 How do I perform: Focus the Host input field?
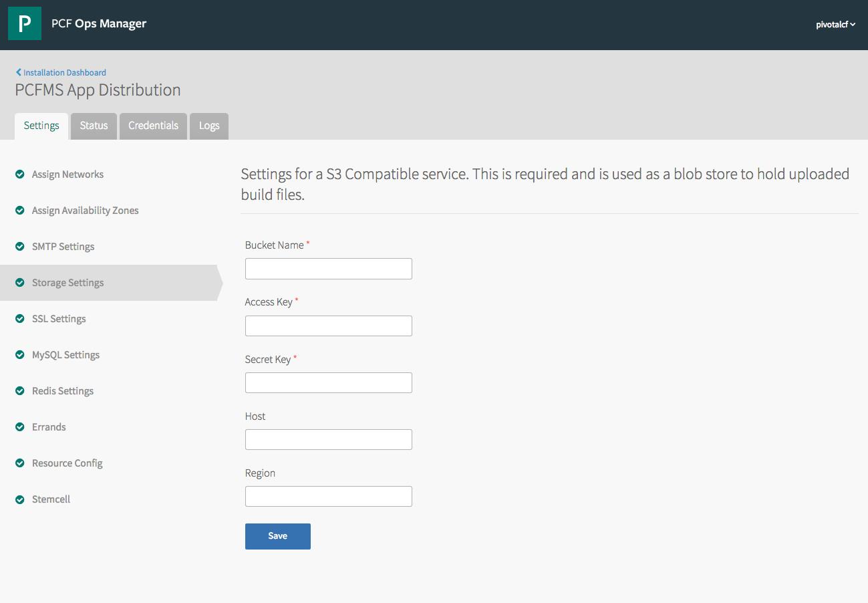(329, 439)
